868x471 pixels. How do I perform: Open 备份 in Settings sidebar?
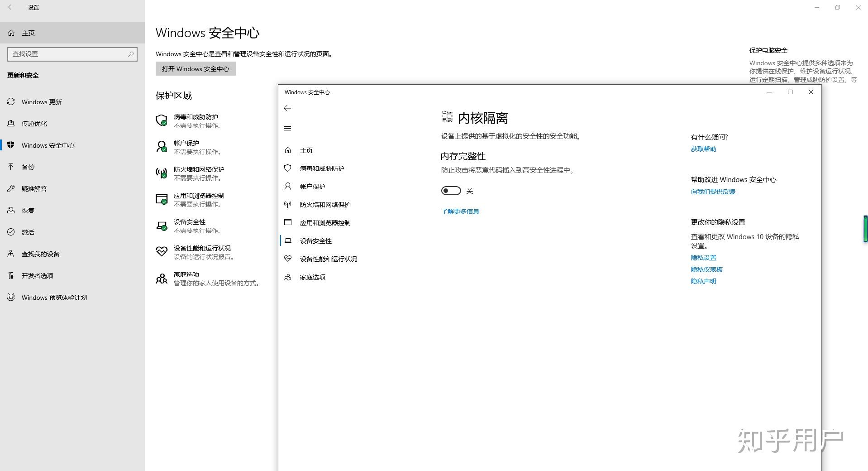click(x=72, y=167)
